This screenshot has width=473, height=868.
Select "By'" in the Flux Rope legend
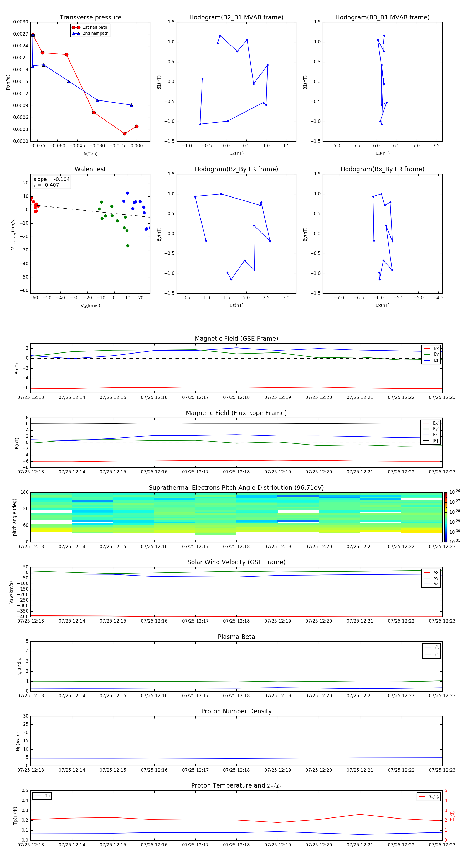point(431,429)
